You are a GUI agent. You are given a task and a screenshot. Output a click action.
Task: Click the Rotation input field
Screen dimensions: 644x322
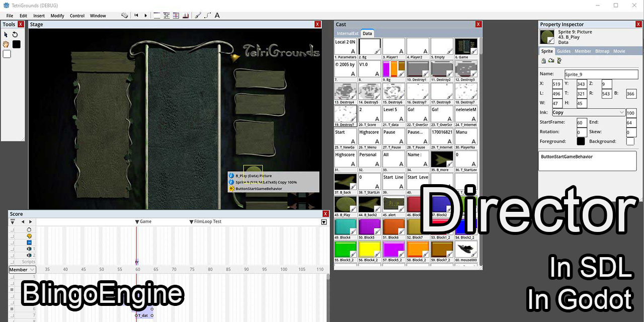point(582,132)
